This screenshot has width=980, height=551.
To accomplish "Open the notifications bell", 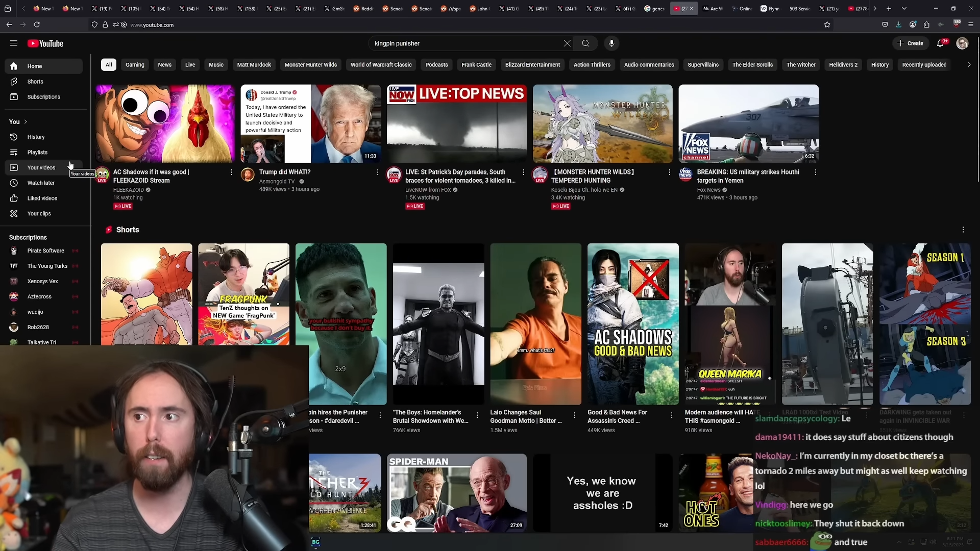I will (940, 43).
